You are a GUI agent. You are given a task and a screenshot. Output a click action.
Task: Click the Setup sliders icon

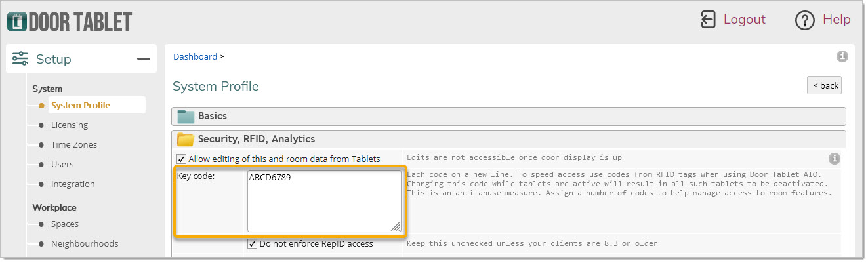(x=21, y=59)
